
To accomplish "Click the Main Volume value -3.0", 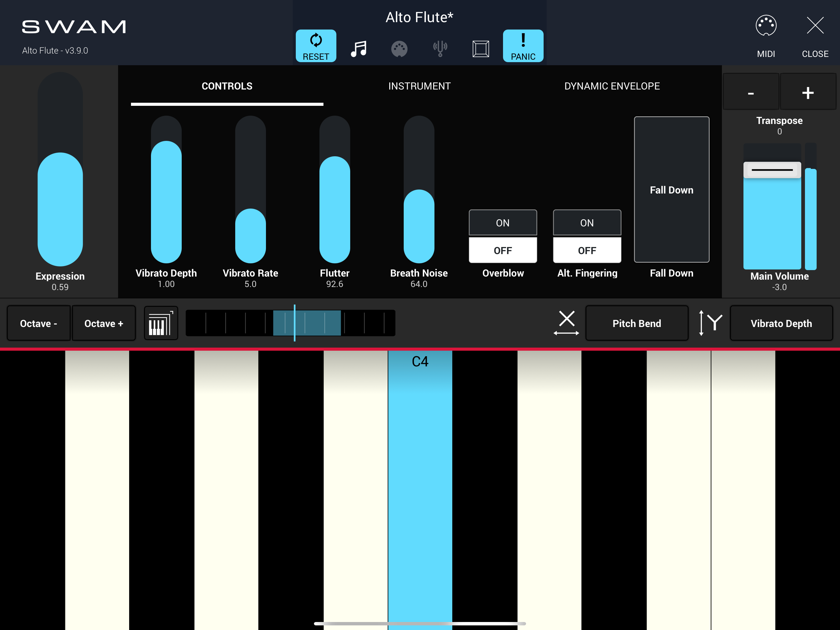I will (779, 287).
